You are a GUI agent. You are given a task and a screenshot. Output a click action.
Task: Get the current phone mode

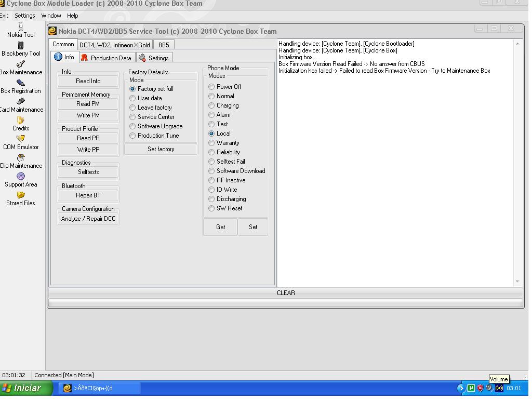pos(220,227)
